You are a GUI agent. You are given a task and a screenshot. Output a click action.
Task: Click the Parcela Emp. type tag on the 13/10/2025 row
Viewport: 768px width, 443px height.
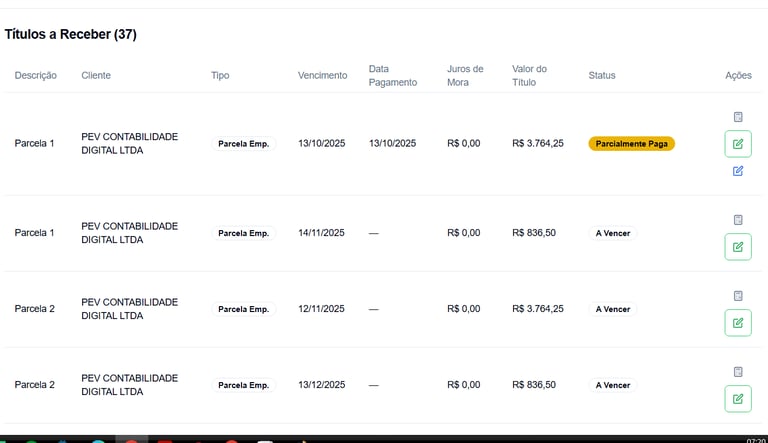tap(243, 144)
